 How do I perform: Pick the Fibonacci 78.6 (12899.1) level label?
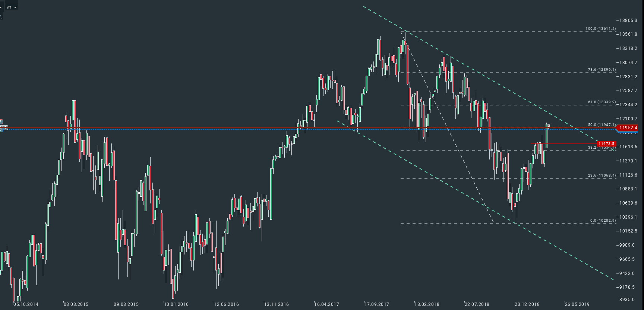tap(602, 70)
